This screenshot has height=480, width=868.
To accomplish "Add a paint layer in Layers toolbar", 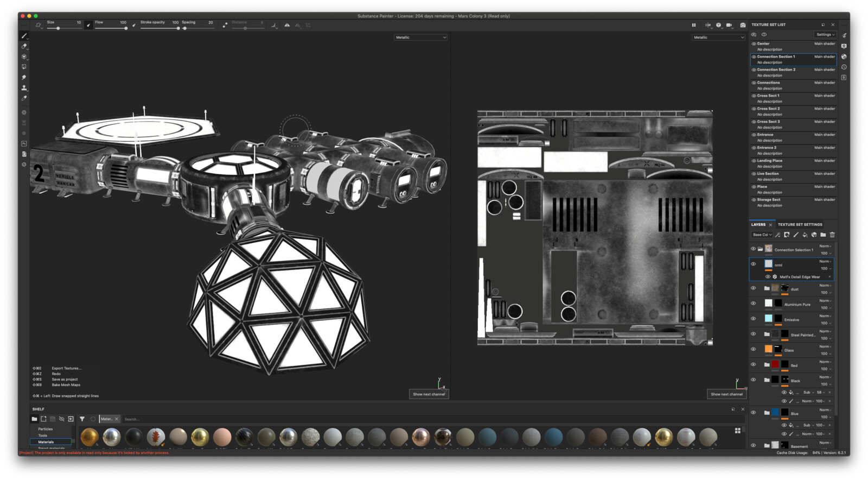I will [x=796, y=235].
